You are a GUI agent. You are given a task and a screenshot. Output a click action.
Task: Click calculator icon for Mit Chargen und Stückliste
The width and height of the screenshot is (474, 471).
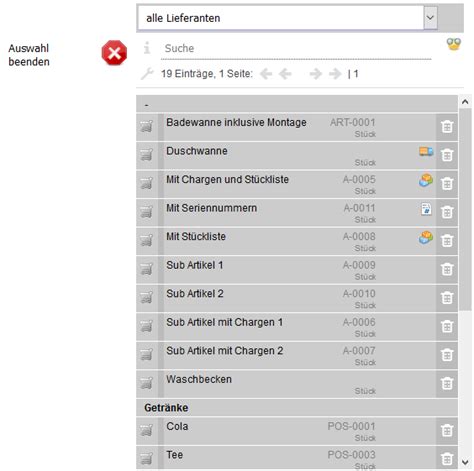(447, 184)
